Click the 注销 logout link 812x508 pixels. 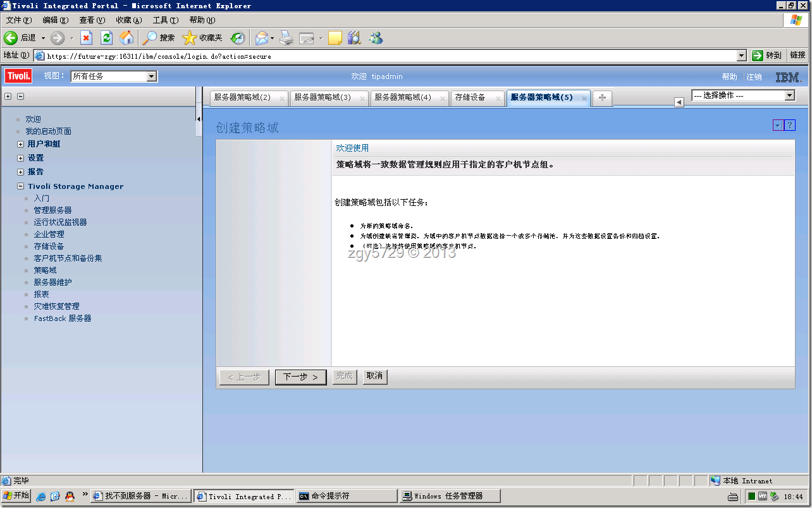(754, 77)
